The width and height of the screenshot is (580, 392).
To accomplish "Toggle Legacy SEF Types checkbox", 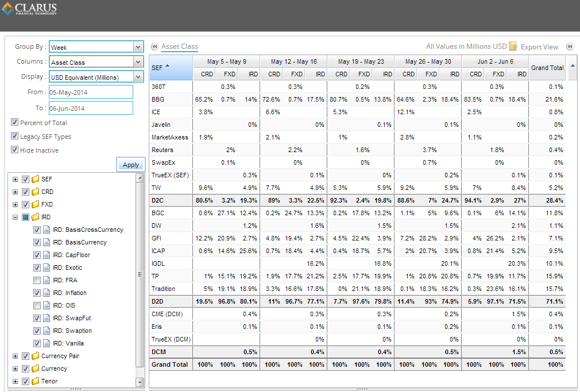I will (14, 135).
